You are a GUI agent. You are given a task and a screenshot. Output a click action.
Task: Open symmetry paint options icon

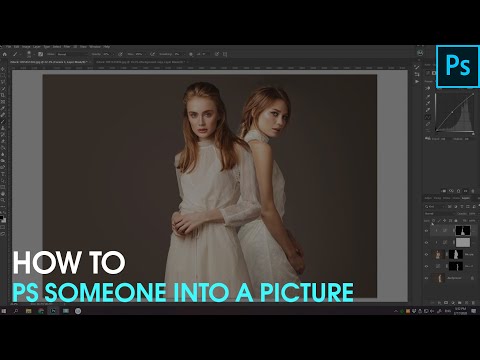click(225, 54)
